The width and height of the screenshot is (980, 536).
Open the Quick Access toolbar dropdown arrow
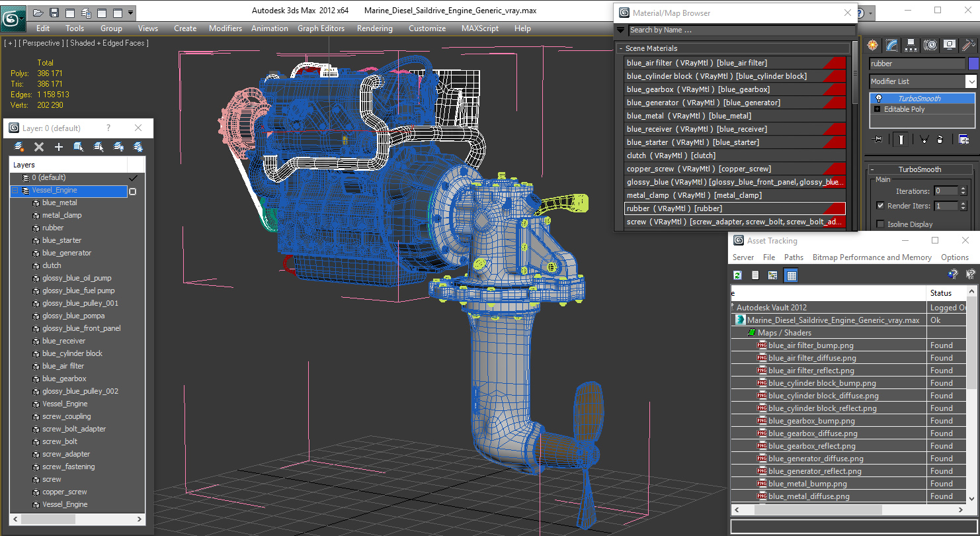coord(130,13)
